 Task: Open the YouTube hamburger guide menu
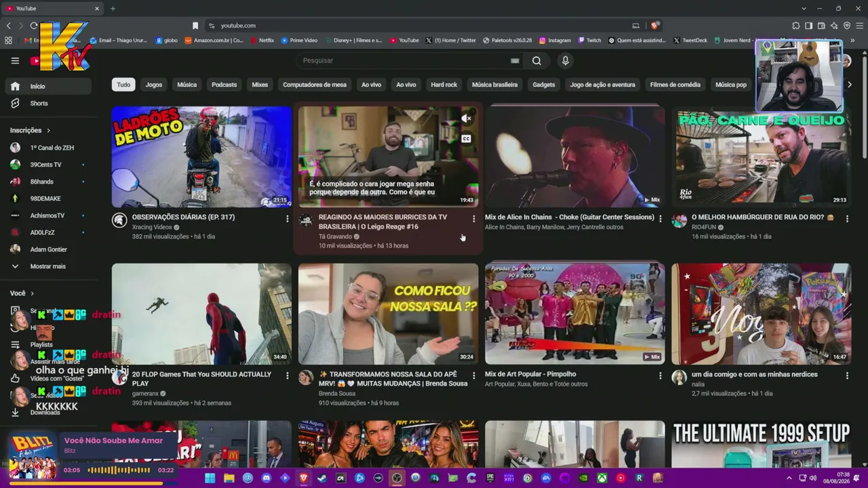pyautogui.click(x=15, y=60)
